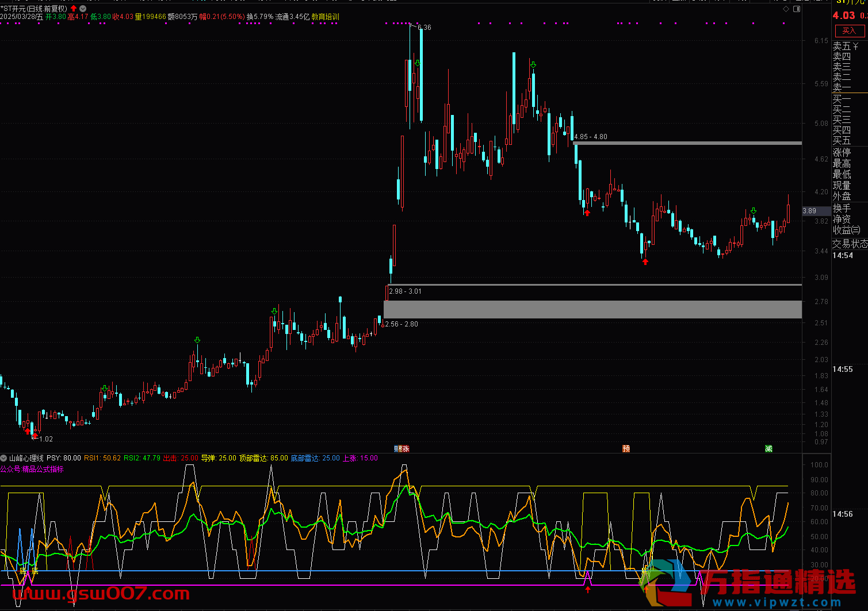Click the 涨停 limit-up row
This screenshot has width=868, height=611.
pos(842,152)
